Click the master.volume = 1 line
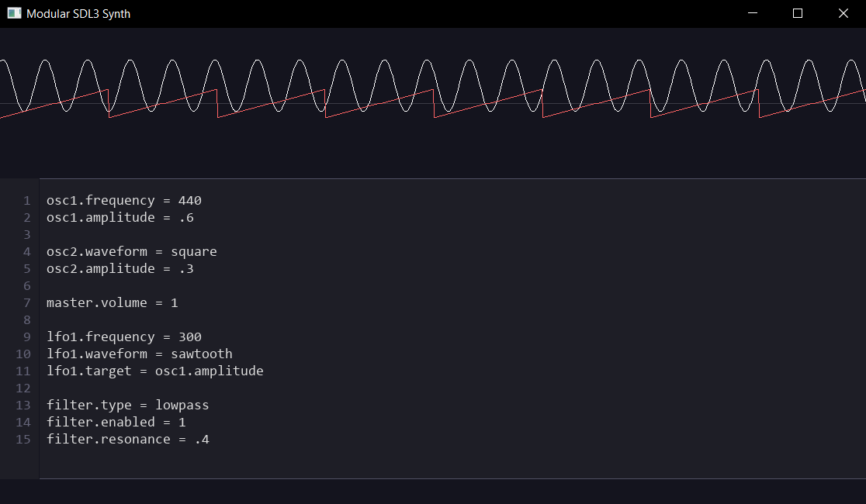Image resolution: width=866 pixels, height=504 pixels. [x=112, y=303]
